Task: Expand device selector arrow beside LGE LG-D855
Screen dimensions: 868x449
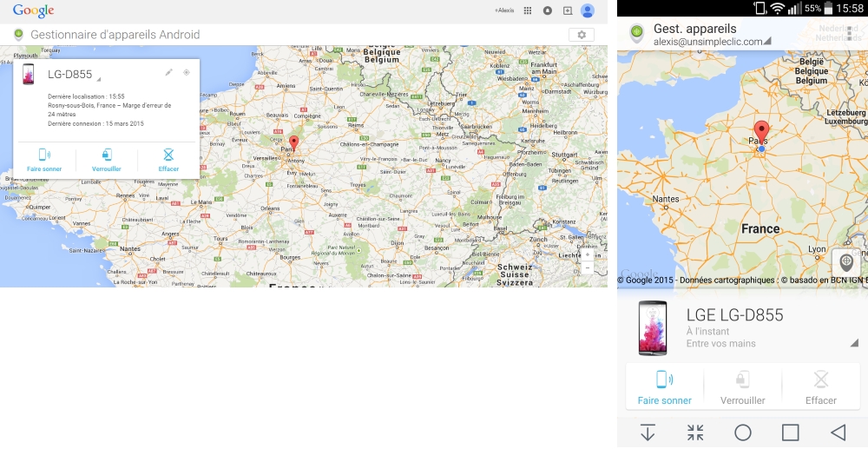Action: [854, 343]
